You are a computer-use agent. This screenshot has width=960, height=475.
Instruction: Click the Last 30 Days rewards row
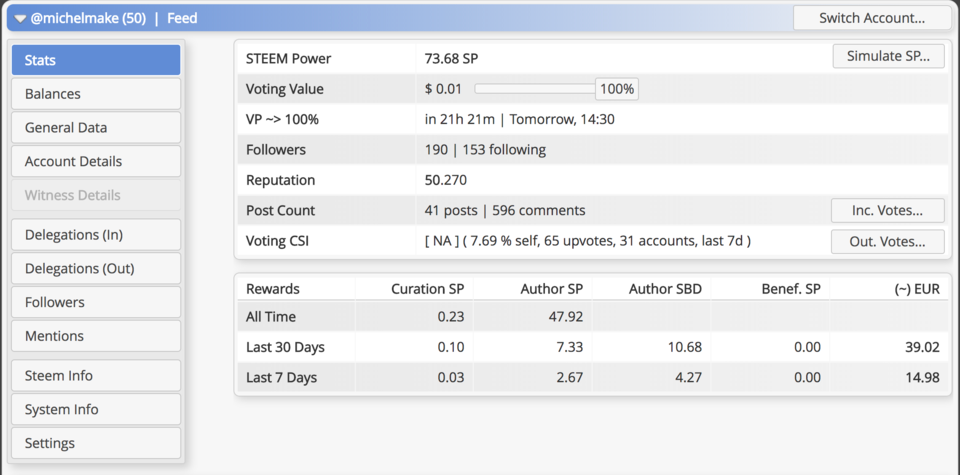point(593,347)
